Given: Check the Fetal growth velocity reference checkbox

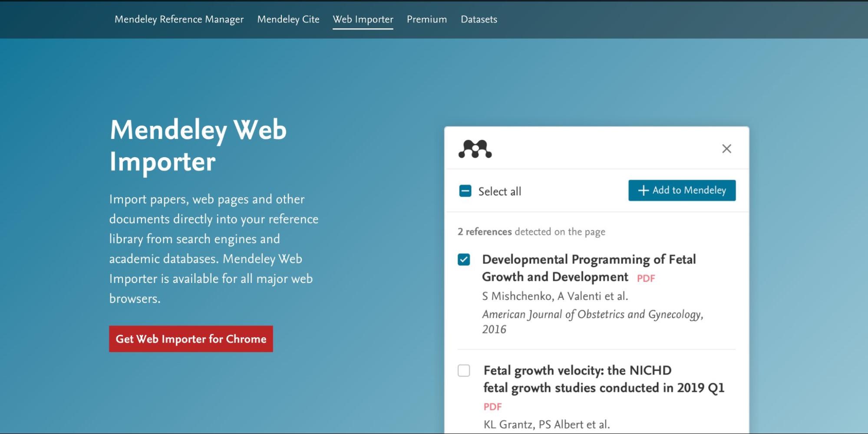Looking at the screenshot, I should [x=464, y=371].
